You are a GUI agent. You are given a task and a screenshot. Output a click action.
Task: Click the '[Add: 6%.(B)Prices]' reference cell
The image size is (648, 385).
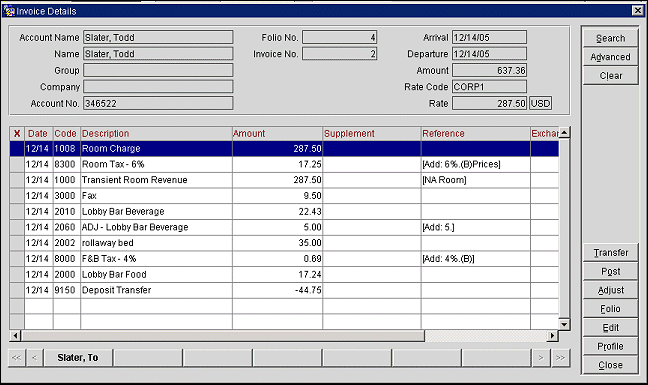coord(476,164)
